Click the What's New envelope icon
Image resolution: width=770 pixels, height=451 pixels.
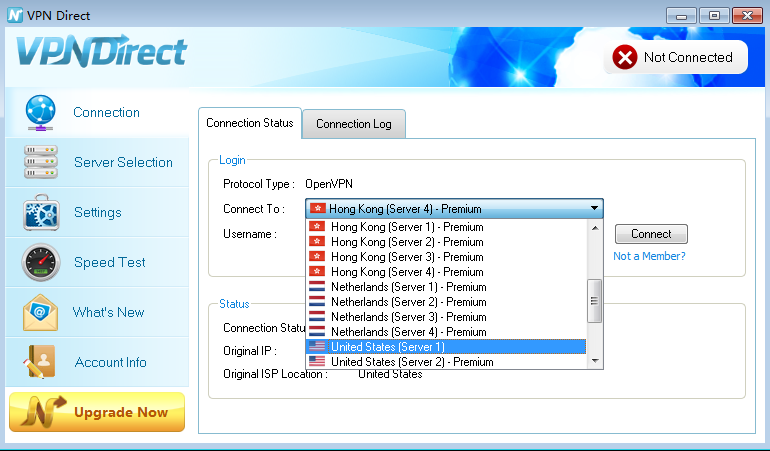[40, 312]
